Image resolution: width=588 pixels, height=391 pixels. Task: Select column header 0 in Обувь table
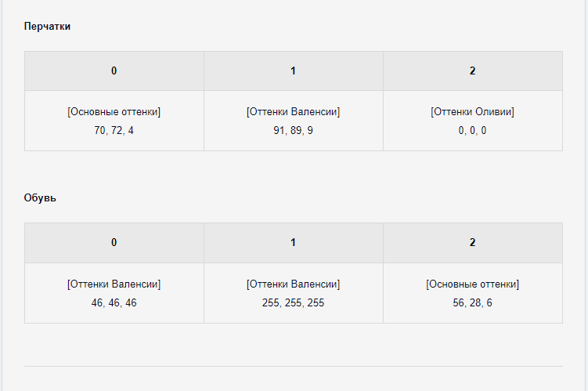(x=114, y=243)
